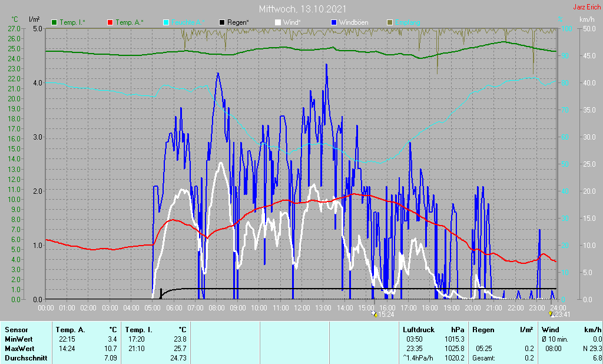
Task: Click the 08:00 time axis label
Action: pos(217,308)
